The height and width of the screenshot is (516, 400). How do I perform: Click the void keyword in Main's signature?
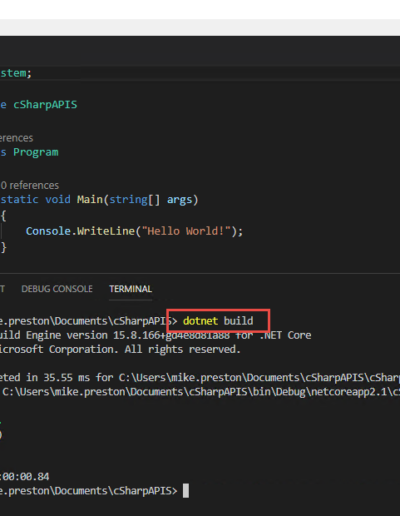pyautogui.click(x=58, y=200)
